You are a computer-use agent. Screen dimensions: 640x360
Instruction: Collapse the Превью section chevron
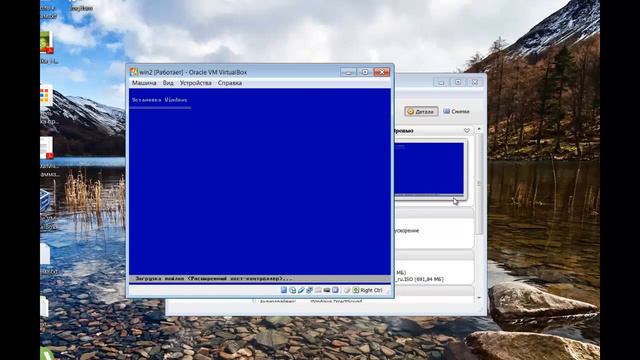tap(467, 131)
